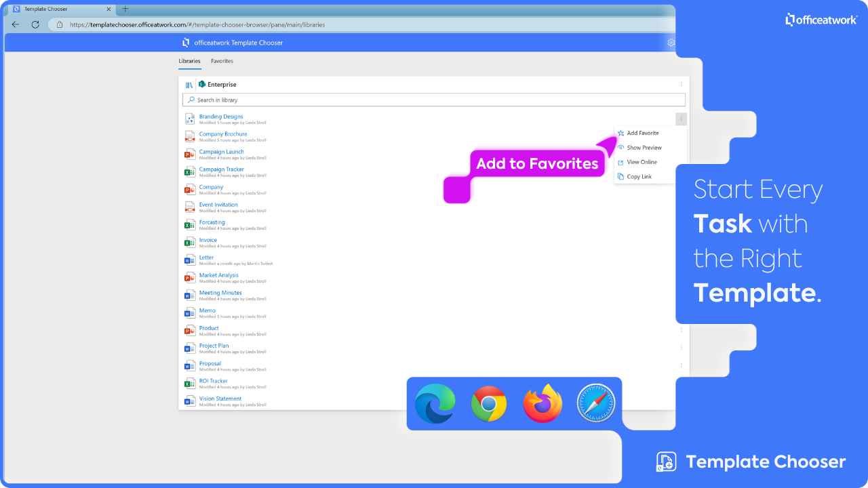Open the Letter template link
Image resolution: width=868 pixels, height=488 pixels.
[x=206, y=258]
